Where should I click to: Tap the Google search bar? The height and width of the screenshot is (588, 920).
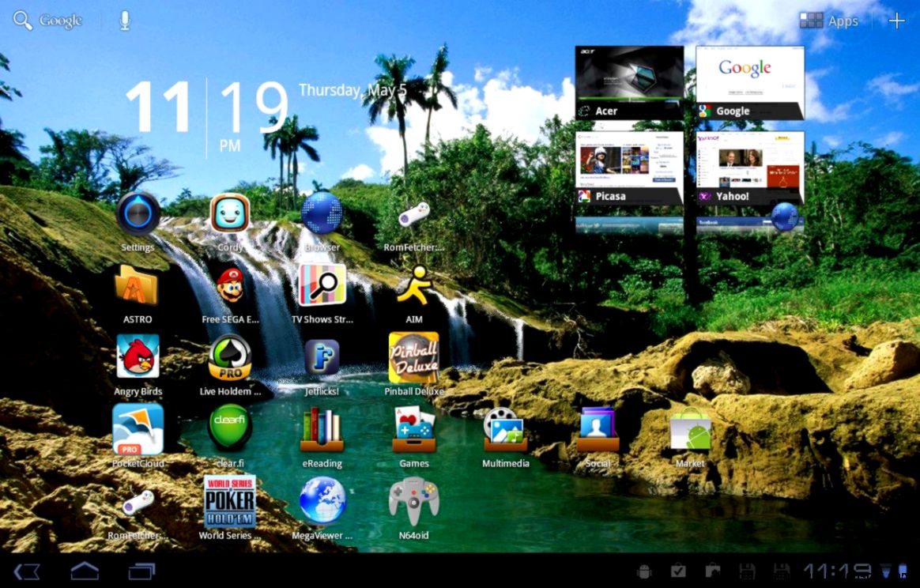coord(47,20)
